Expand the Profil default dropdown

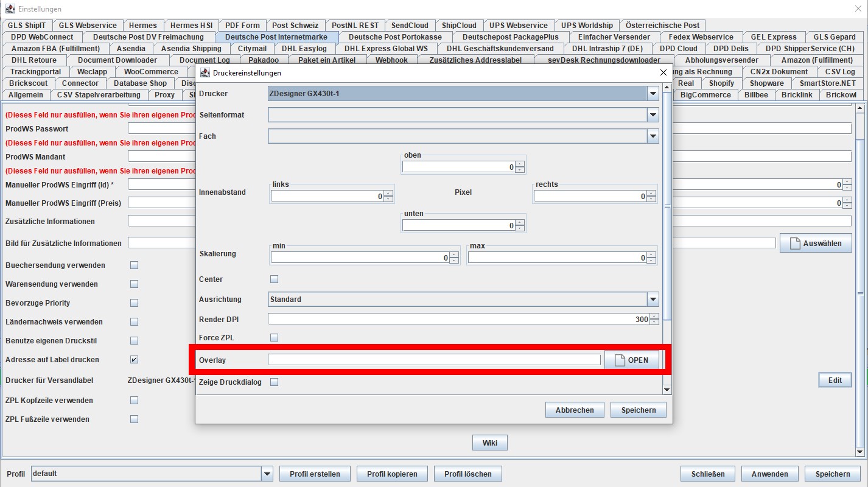coord(267,474)
